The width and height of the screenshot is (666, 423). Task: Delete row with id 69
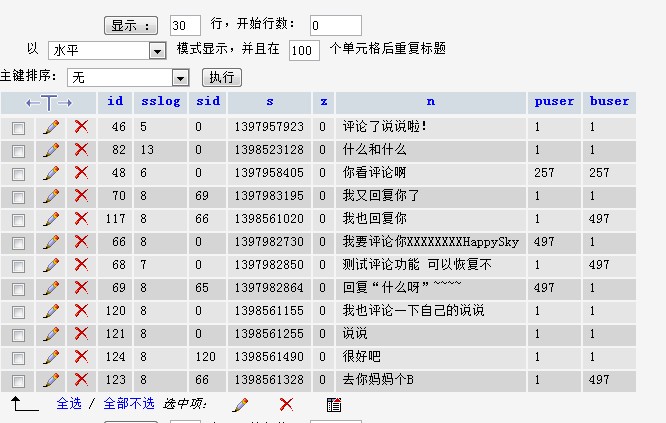click(81, 287)
